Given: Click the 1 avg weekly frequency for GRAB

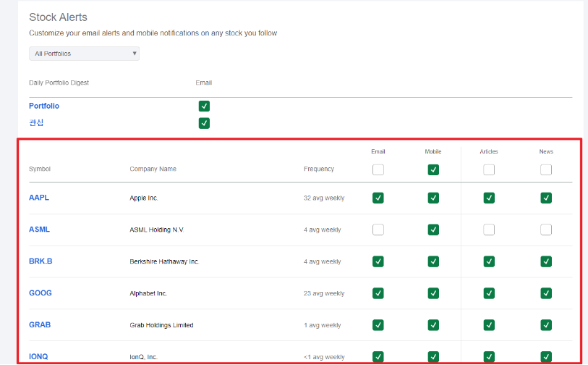Looking at the screenshot, I should click(x=322, y=325).
